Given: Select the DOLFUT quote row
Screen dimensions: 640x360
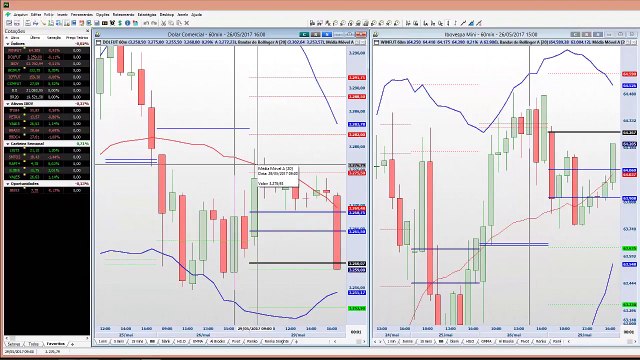Looking at the screenshot, I should [47, 57].
